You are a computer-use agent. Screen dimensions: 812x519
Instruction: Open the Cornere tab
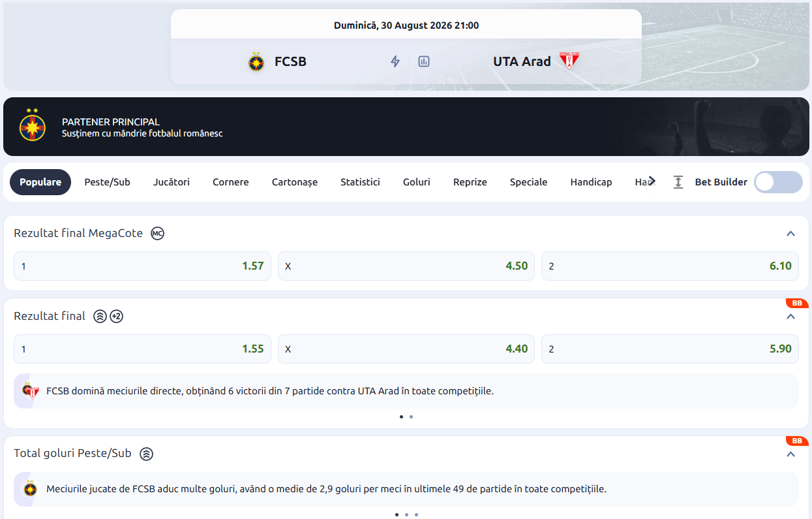(231, 182)
